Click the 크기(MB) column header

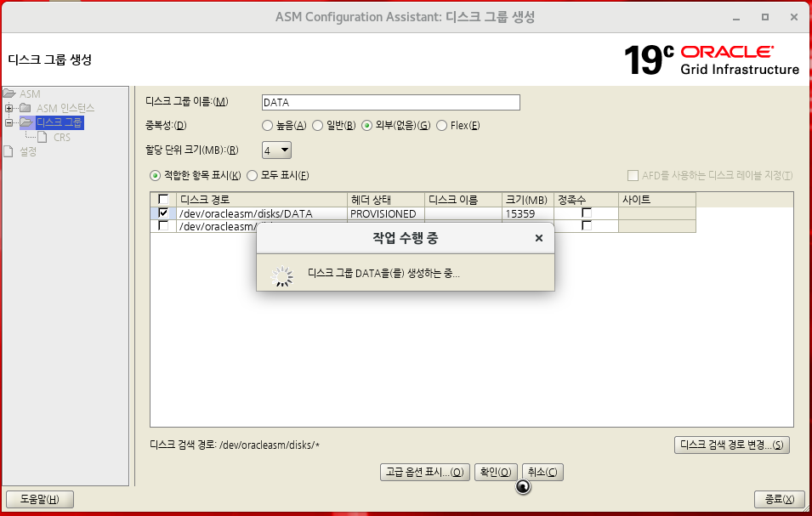click(x=528, y=200)
